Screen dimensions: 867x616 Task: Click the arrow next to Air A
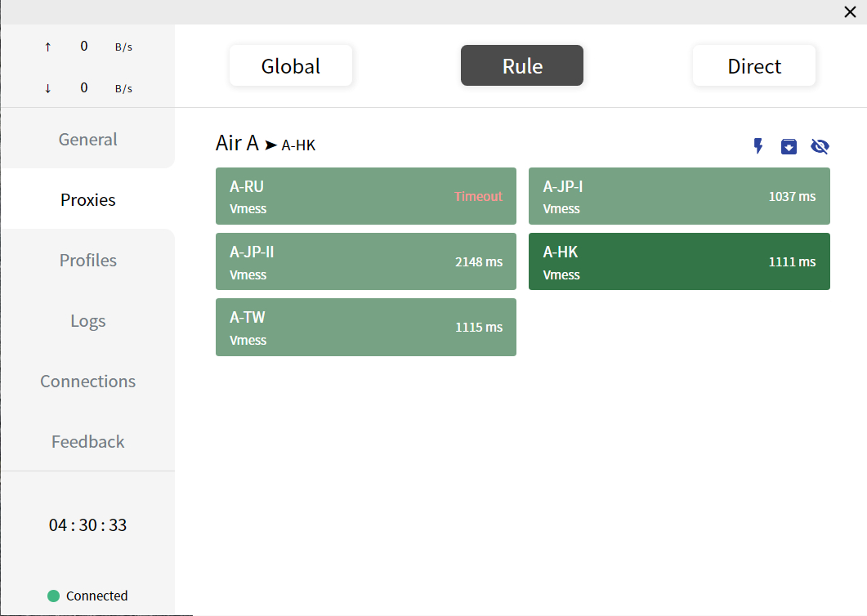pyautogui.click(x=270, y=145)
